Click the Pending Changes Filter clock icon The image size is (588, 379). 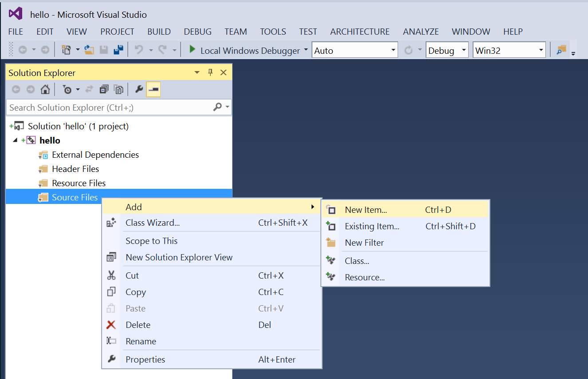click(67, 89)
